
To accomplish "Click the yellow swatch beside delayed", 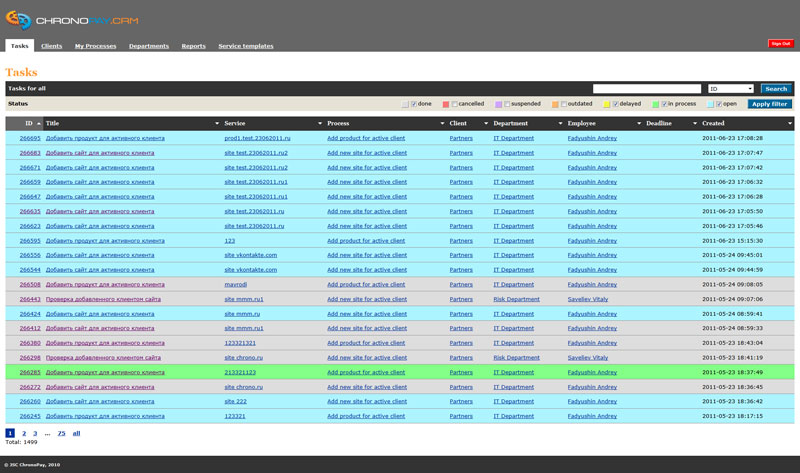I will click(x=607, y=104).
